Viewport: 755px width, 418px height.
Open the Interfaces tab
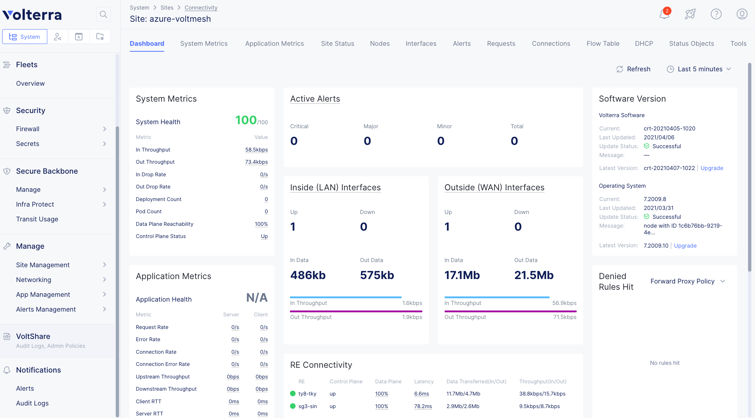coord(421,43)
